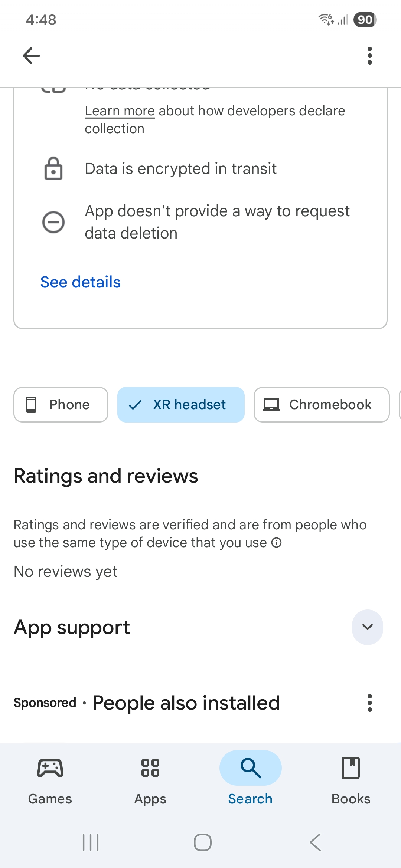Open the Books section icon
Screen dimensions: 401x868
[351, 769]
